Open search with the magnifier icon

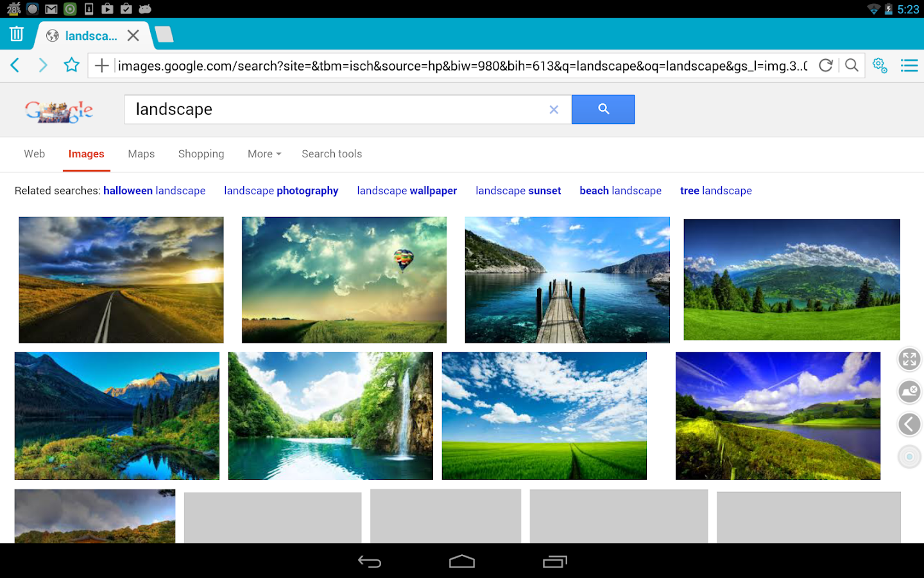tap(851, 65)
